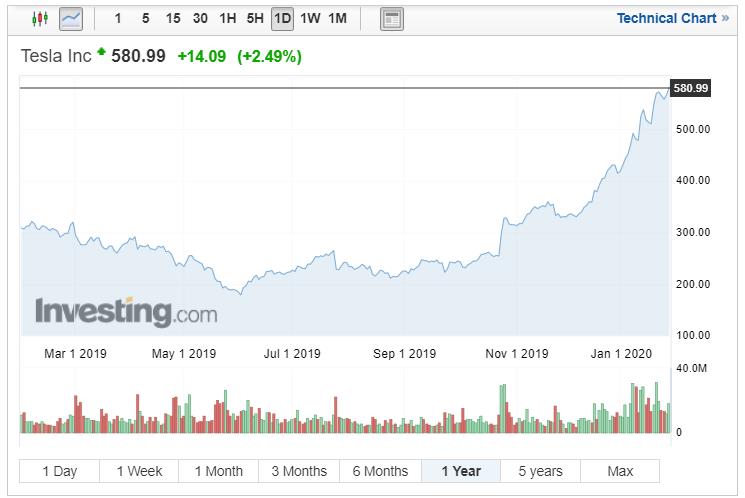Select the 1D interval button
Image resolution: width=745 pixels, height=498 pixels.
(x=282, y=18)
